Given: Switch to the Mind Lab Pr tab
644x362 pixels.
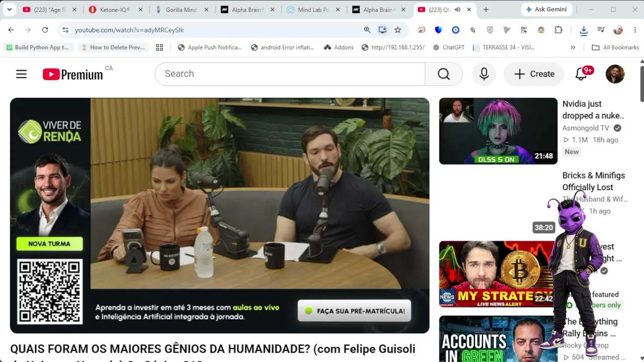Looking at the screenshot, I should click(x=313, y=10).
